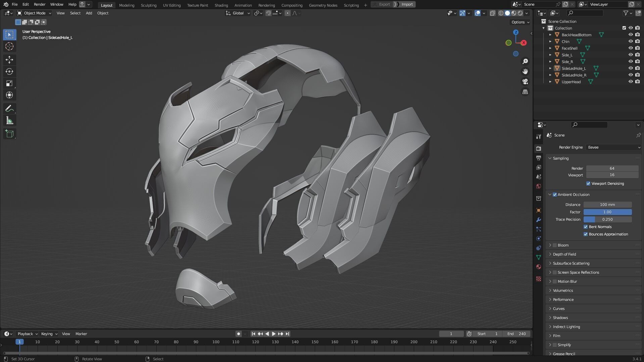
Task: Select the Add Cube tool
Action: pyautogui.click(x=9, y=134)
